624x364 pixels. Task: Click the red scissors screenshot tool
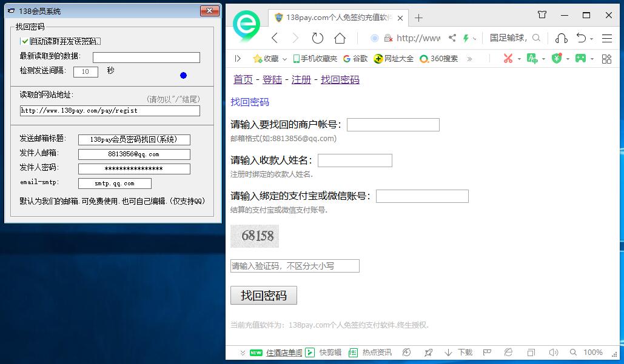[508, 58]
